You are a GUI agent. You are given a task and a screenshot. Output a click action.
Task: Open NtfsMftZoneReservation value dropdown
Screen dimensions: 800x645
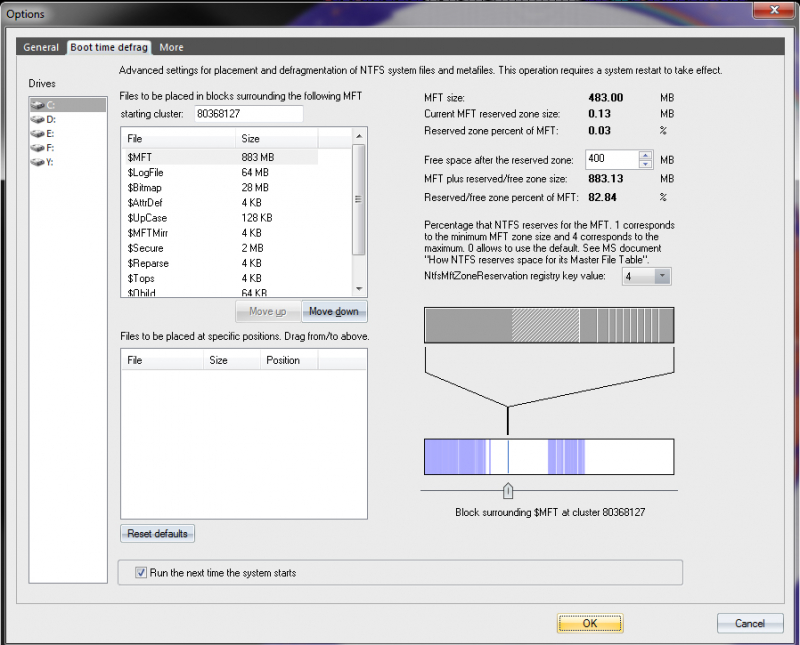pos(662,276)
